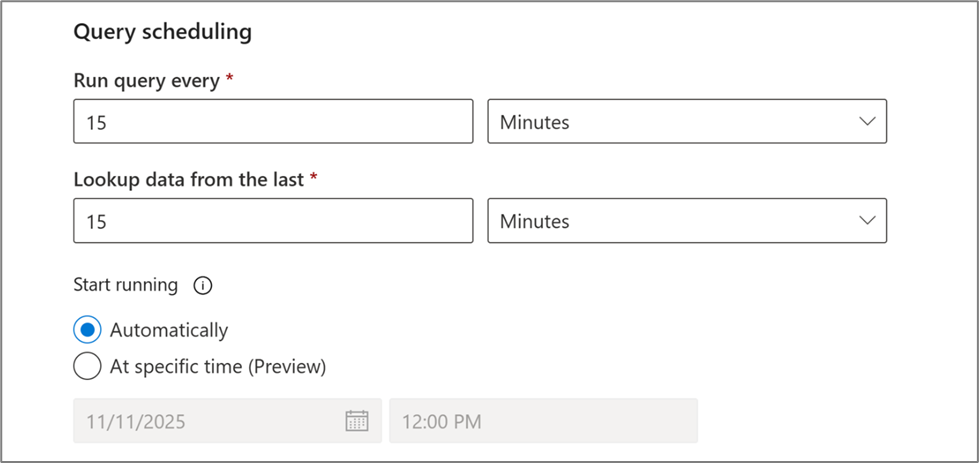Select the Automatically radio button

(x=87, y=330)
